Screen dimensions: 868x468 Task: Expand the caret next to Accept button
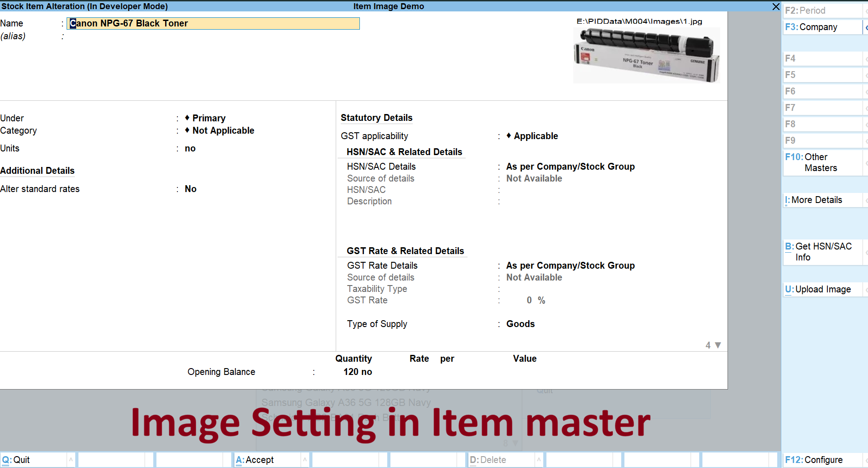pos(305,460)
